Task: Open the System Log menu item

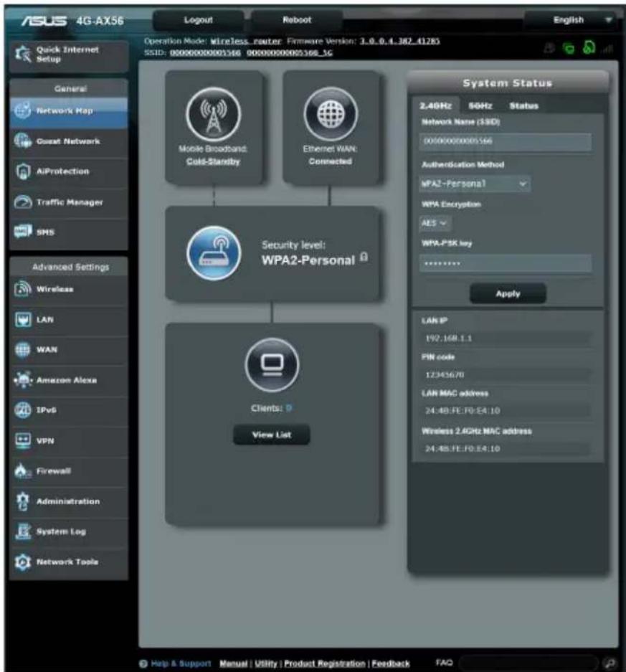Action: pos(69,531)
